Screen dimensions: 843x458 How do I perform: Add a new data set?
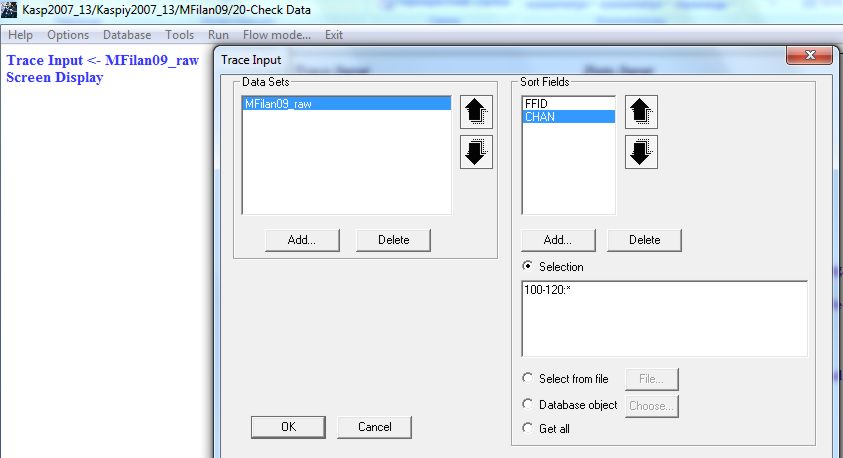[x=302, y=240]
